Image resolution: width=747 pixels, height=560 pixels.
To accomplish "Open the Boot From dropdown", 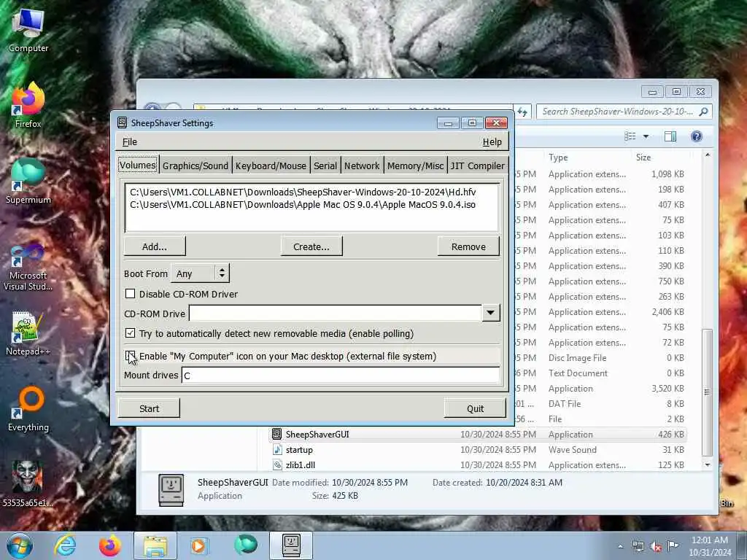I will 200,273.
